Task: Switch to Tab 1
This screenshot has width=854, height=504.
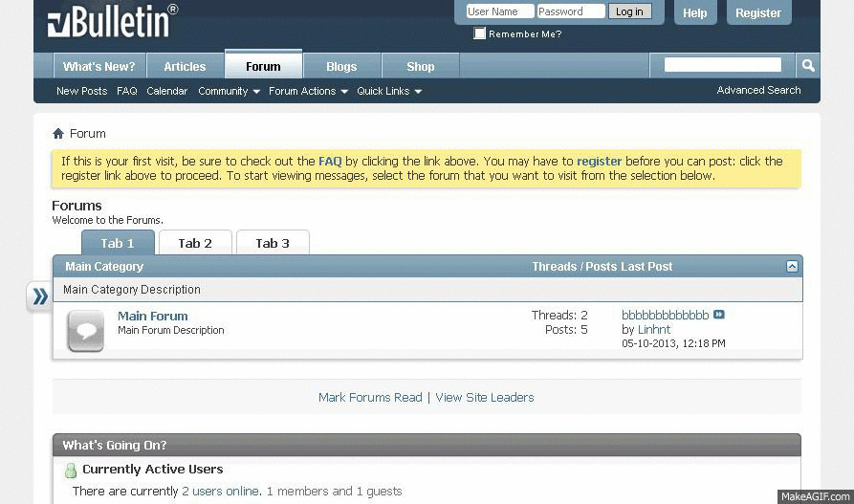Action: 118,243
